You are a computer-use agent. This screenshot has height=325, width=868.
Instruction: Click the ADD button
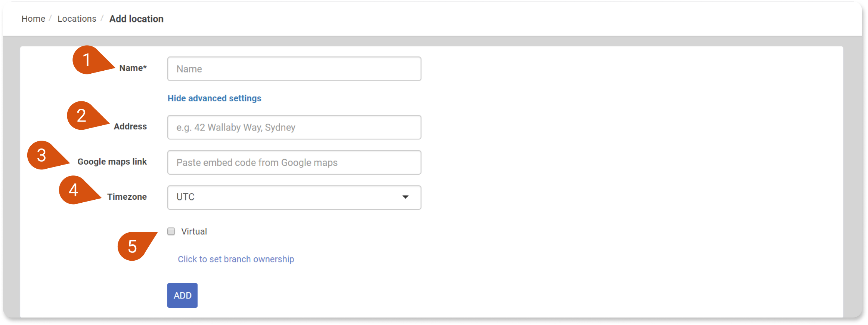(x=182, y=295)
